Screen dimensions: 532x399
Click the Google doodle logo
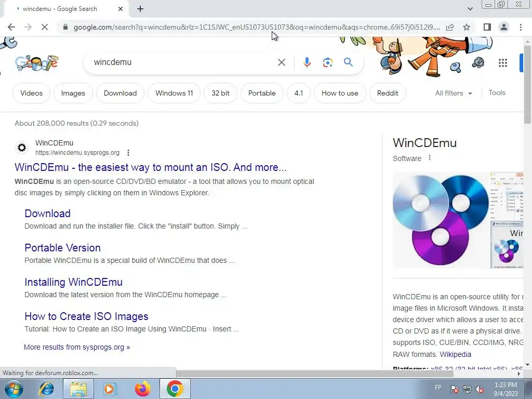[37, 63]
